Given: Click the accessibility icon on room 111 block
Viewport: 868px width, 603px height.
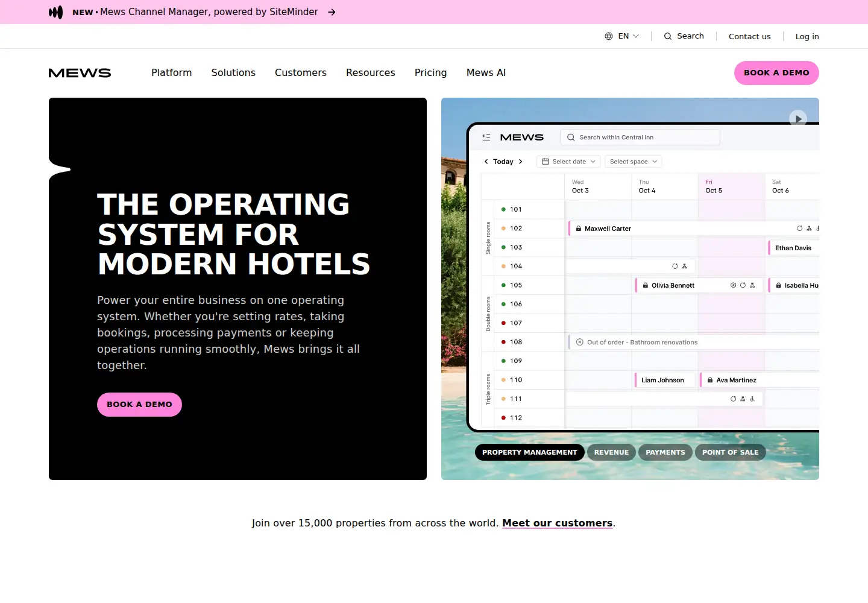Looking at the screenshot, I should [752, 399].
